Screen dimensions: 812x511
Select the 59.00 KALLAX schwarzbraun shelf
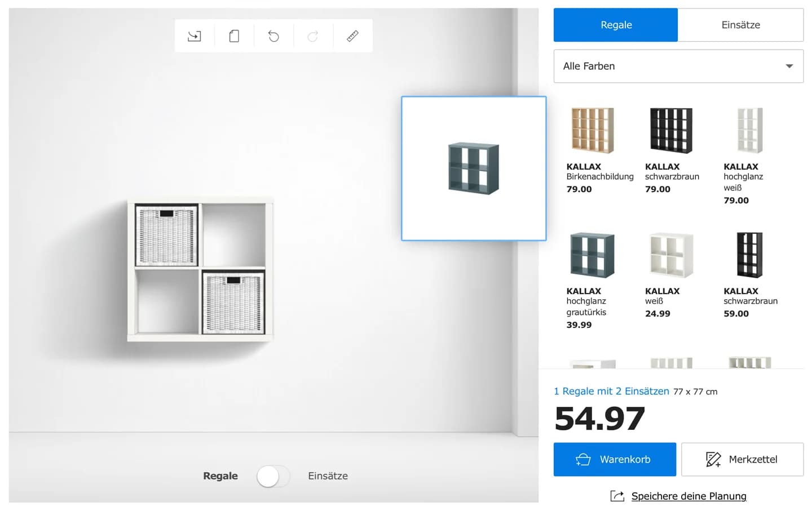[749, 255]
